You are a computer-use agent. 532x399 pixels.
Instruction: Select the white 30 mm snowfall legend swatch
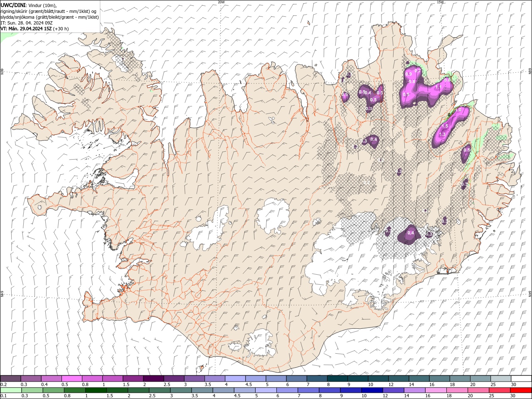(x=521, y=379)
